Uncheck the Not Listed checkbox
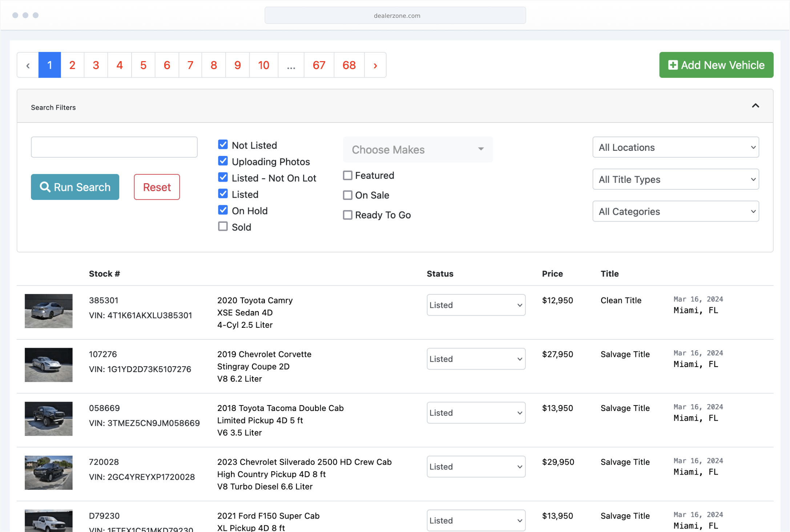790x532 pixels. click(223, 145)
